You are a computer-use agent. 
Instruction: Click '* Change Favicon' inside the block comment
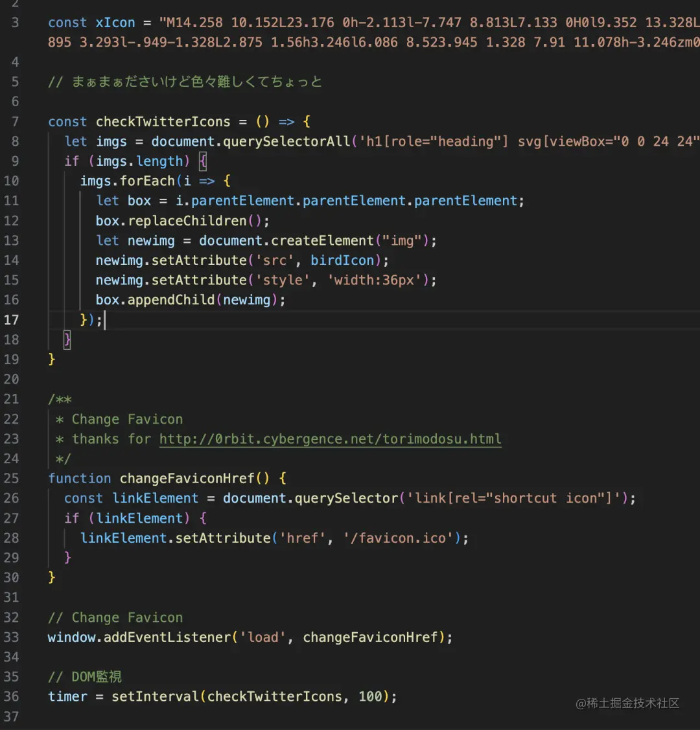point(119,419)
